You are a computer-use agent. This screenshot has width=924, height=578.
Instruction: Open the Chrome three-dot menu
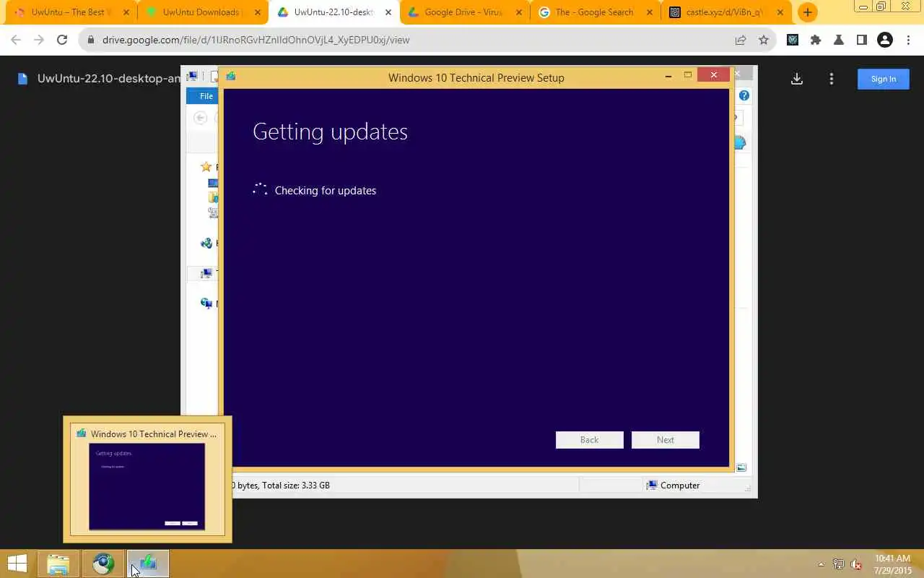[x=908, y=40]
